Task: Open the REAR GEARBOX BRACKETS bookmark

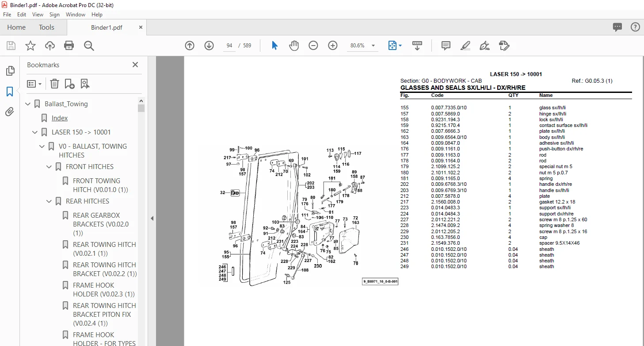Action: pos(101,224)
